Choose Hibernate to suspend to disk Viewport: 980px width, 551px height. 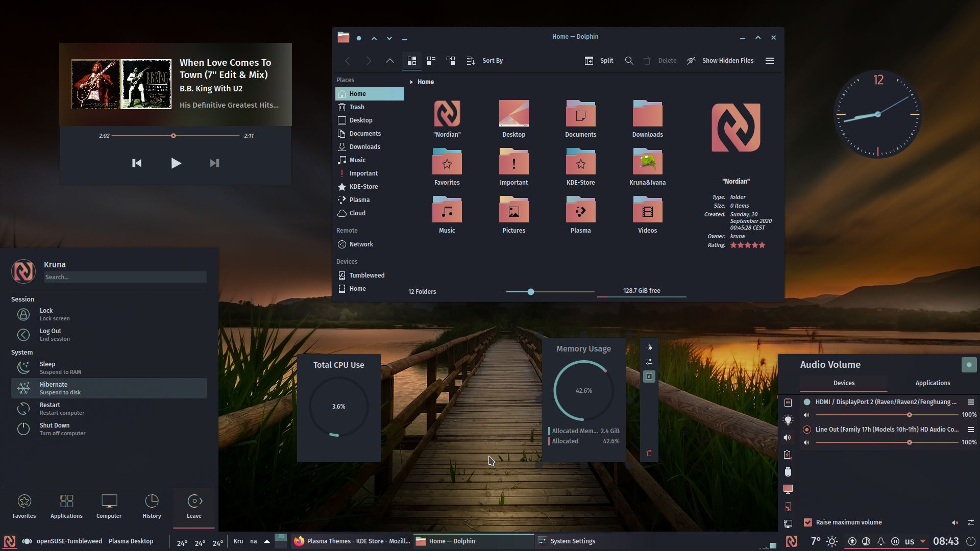tap(54, 388)
